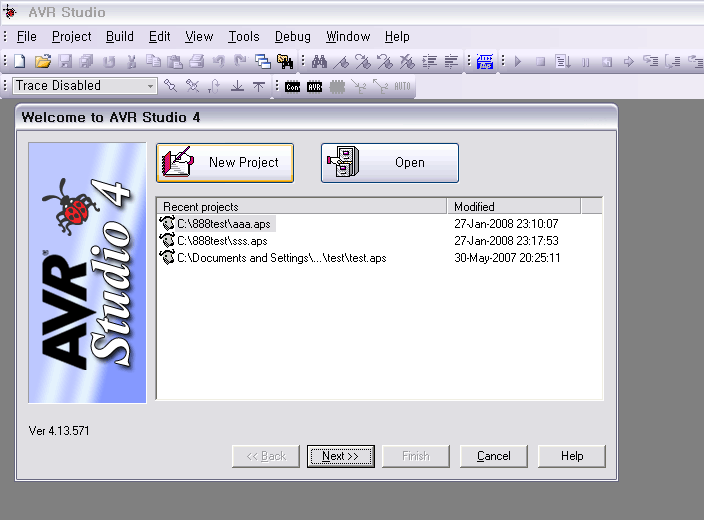
Task: Click the Undo arrow icon
Action: pos(219,61)
